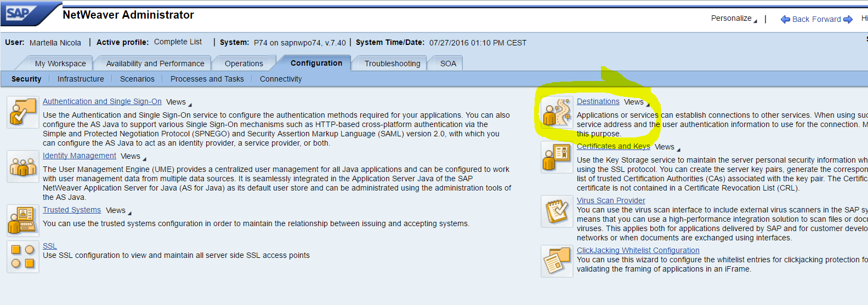Screen dimensions: 868x305
Task: Click the system time 07/27/2016 value
Action: (478, 43)
